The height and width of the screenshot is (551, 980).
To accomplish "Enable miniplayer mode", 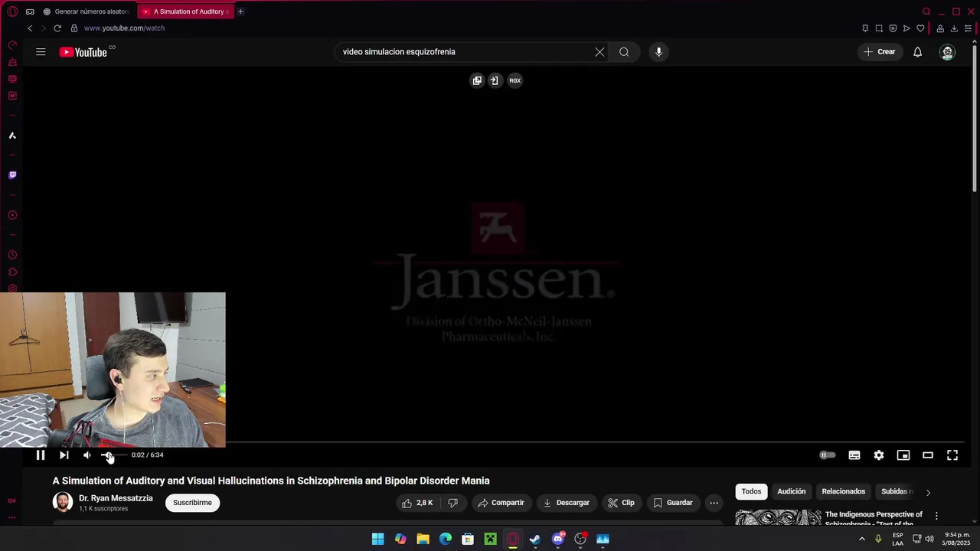I will point(903,455).
